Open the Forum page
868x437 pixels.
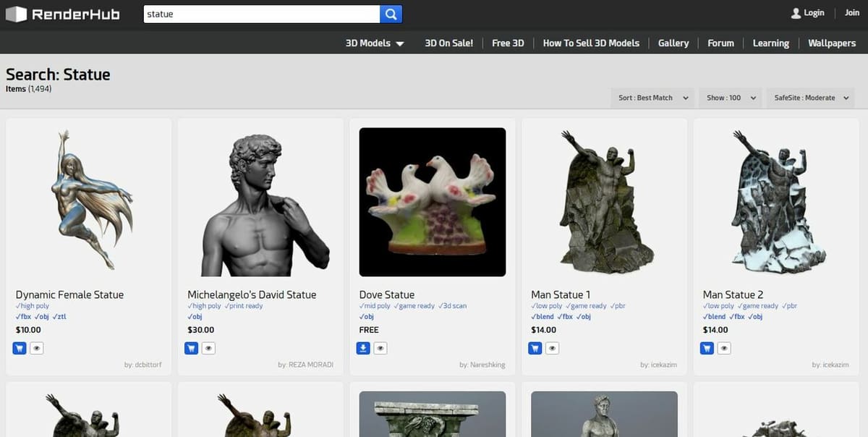coord(720,43)
